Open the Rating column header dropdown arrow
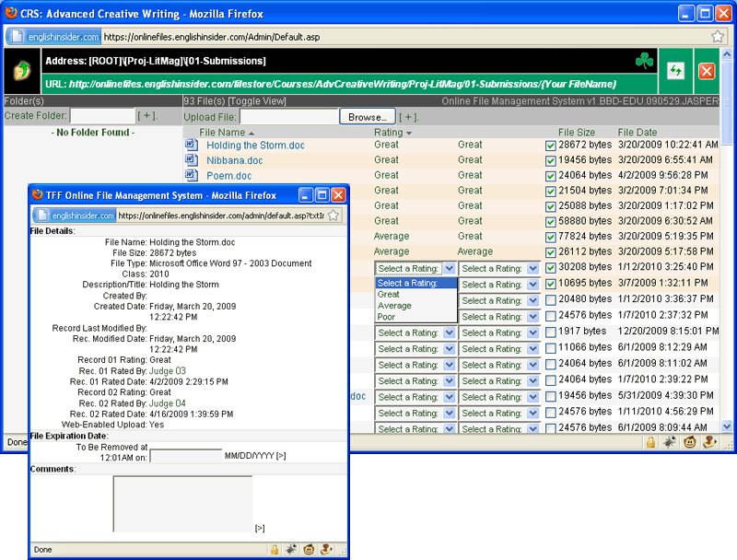 [409, 134]
